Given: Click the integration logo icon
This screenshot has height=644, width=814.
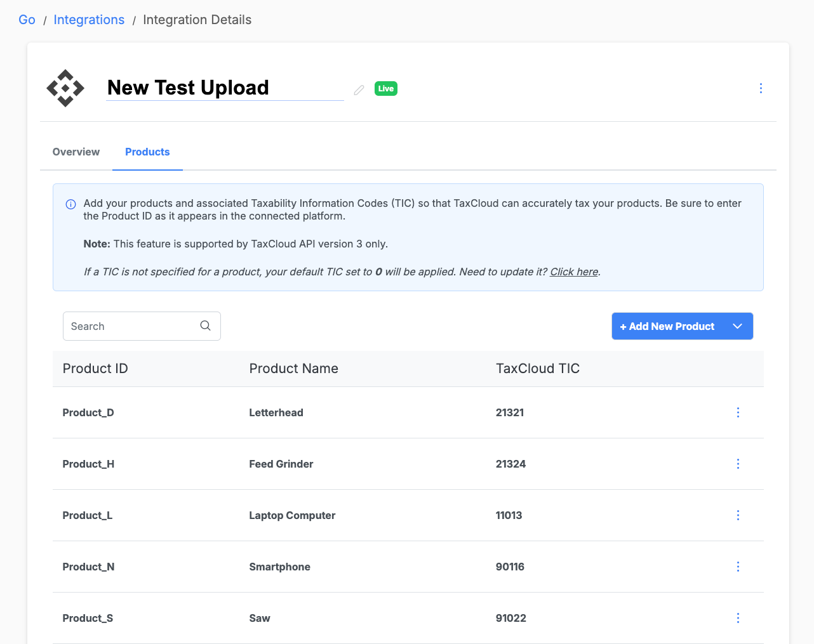Looking at the screenshot, I should click(x=65, y=88).
